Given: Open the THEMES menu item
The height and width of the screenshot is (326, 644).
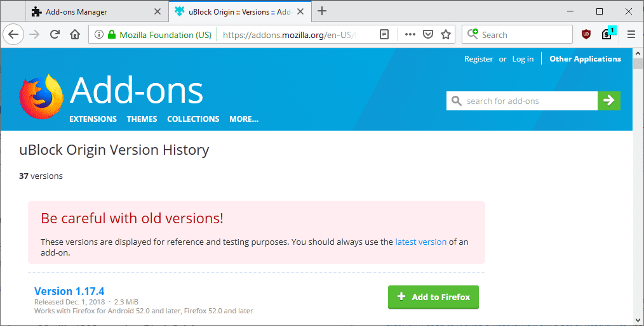Looking at the screenshot, I should pos(142,119).
